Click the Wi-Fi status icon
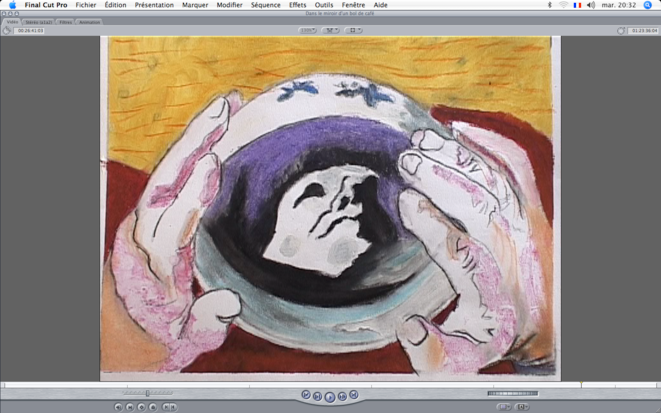The image size is (661, 413). (x=563, y=5)
